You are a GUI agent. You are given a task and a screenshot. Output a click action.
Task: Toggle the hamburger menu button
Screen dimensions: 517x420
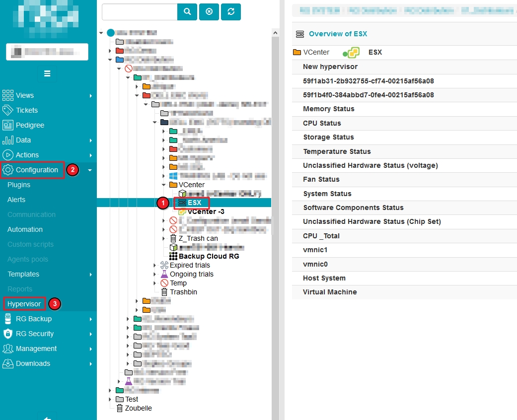point(47,73)
